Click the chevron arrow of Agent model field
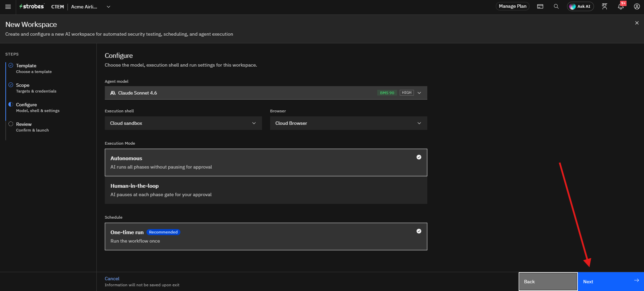 click(419, 93)
